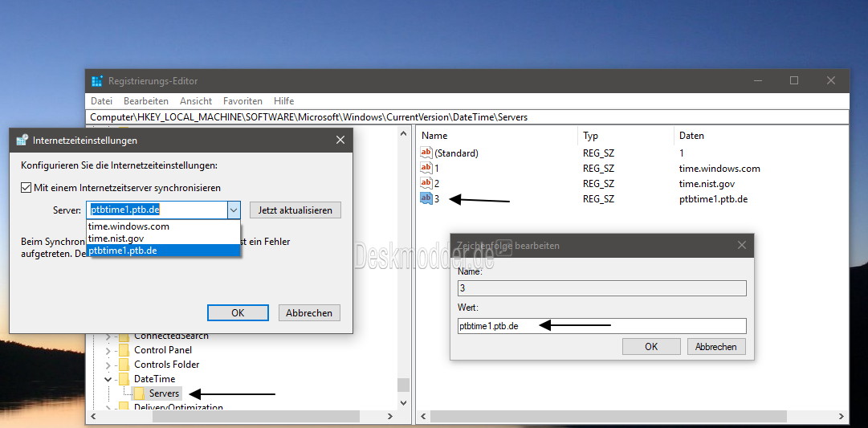Open the Bearbeiten menu
The height and width of the screenshot is (428, 868).
[146, 100]
